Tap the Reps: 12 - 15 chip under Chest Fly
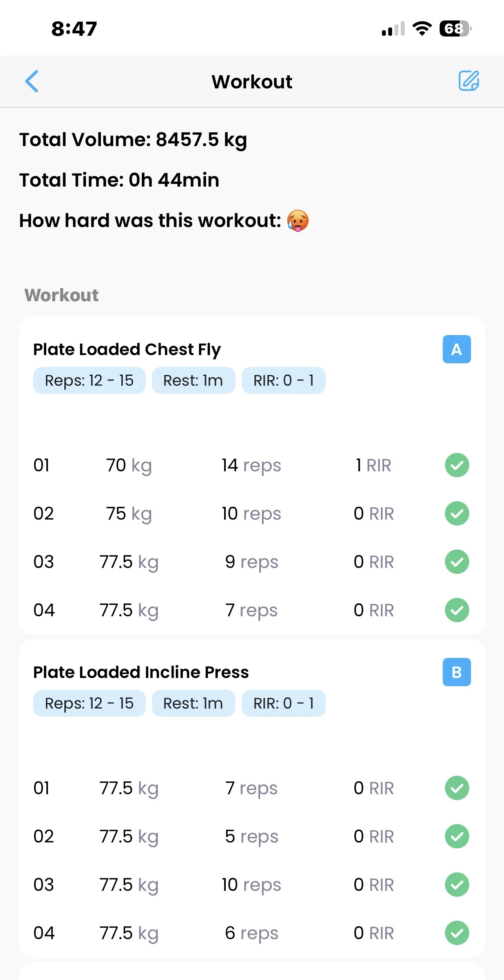 pyautogui.click(x=89, y=380)
